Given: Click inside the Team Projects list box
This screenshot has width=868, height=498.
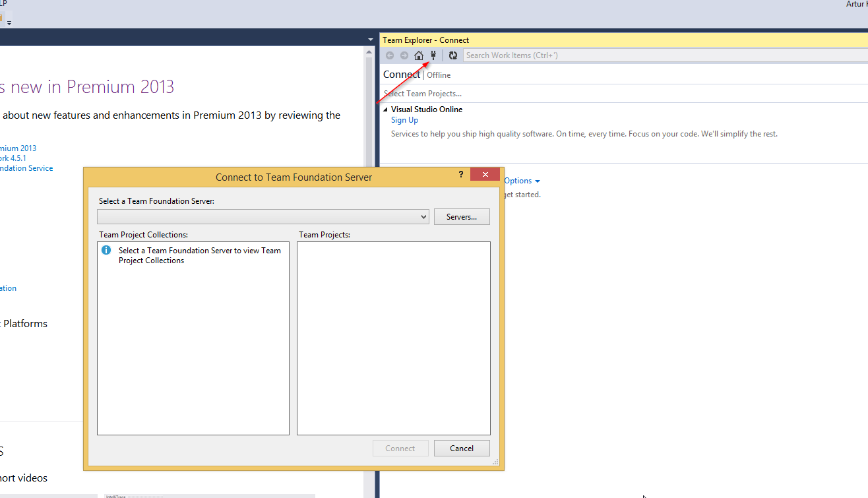Looking at the screenshot, I should coord(394,338).
